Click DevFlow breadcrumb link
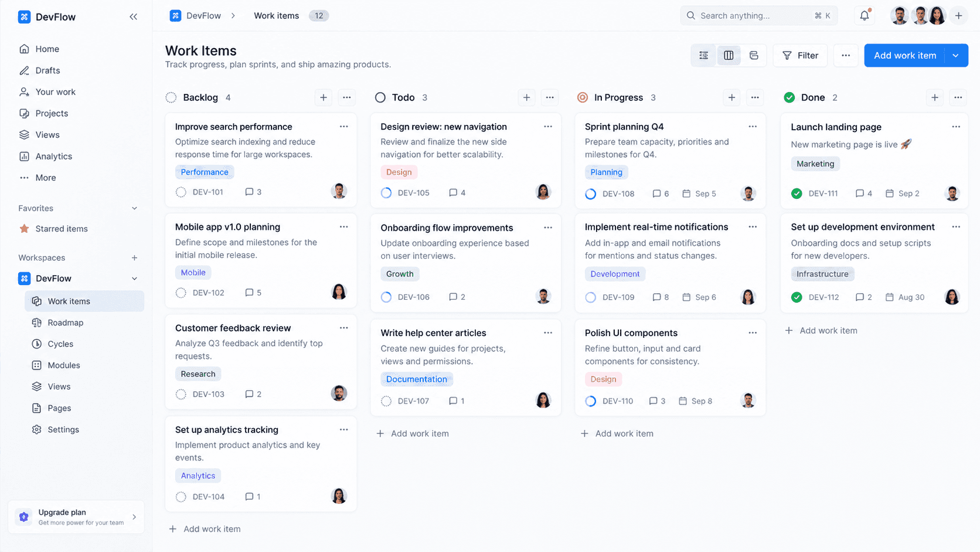Screen dimensions: 980x552 click(195, 16)
